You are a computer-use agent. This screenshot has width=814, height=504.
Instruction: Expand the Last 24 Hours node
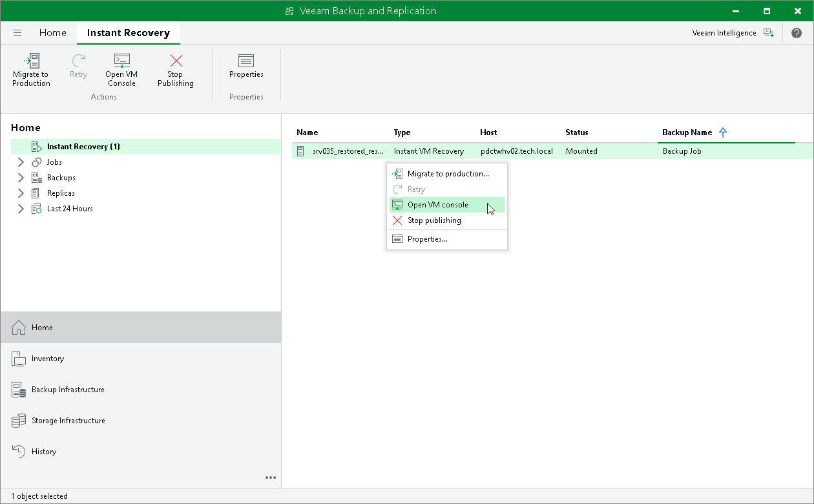pyautogui.click(x=20, y=209)
